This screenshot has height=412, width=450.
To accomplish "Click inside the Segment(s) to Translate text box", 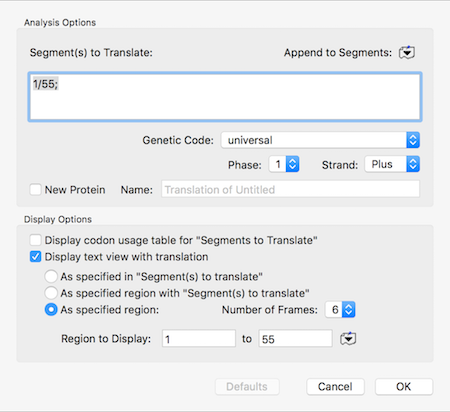I will tap(225, 97).
